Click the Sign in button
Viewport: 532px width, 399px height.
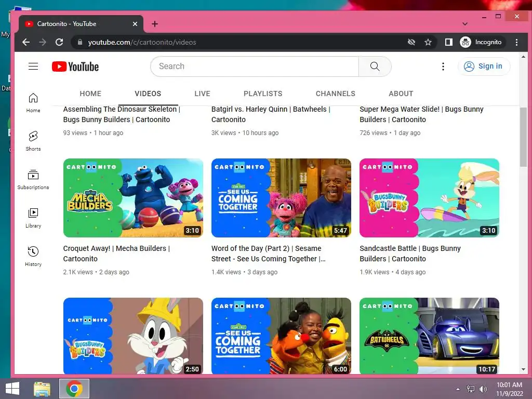tap(484, 66)
